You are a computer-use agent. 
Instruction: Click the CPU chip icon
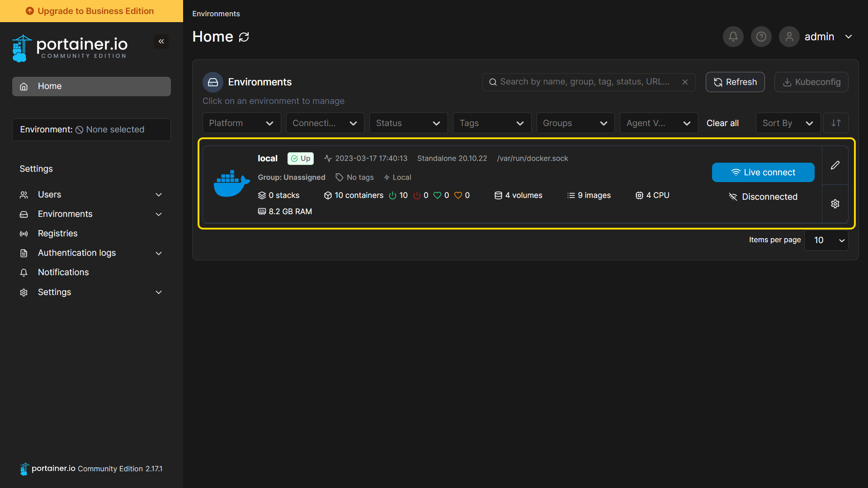pos(639,196)
